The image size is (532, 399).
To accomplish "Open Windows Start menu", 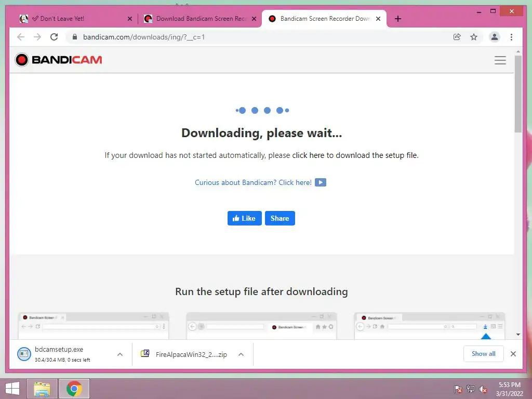I will tap(12, 389).
